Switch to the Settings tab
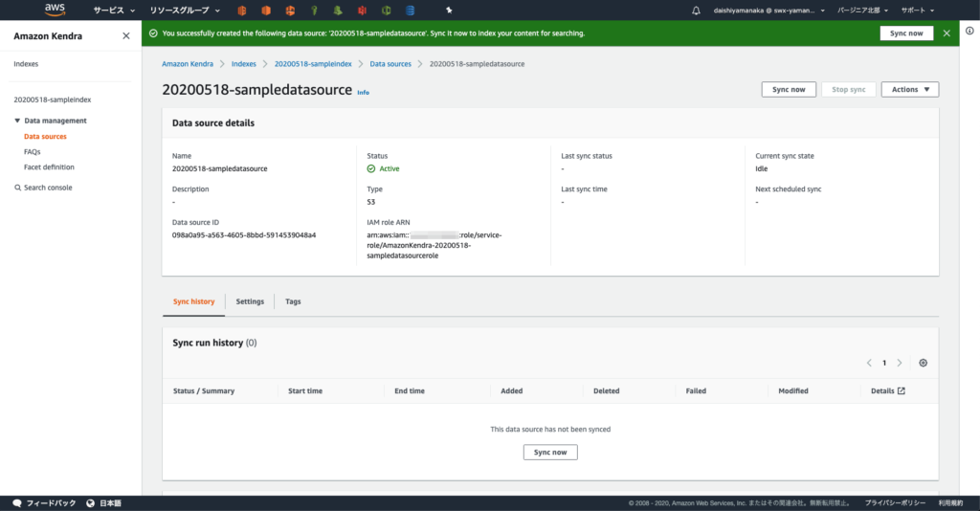Image resolution: width=980 pixels, height=511 pixels. pos(250,301)
